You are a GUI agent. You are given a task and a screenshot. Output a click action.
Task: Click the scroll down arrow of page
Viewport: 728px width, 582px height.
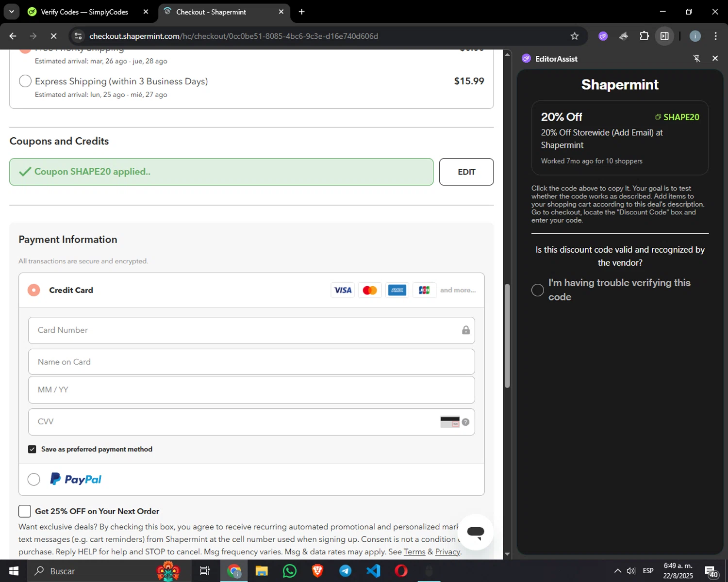click(x=507, y=554)
